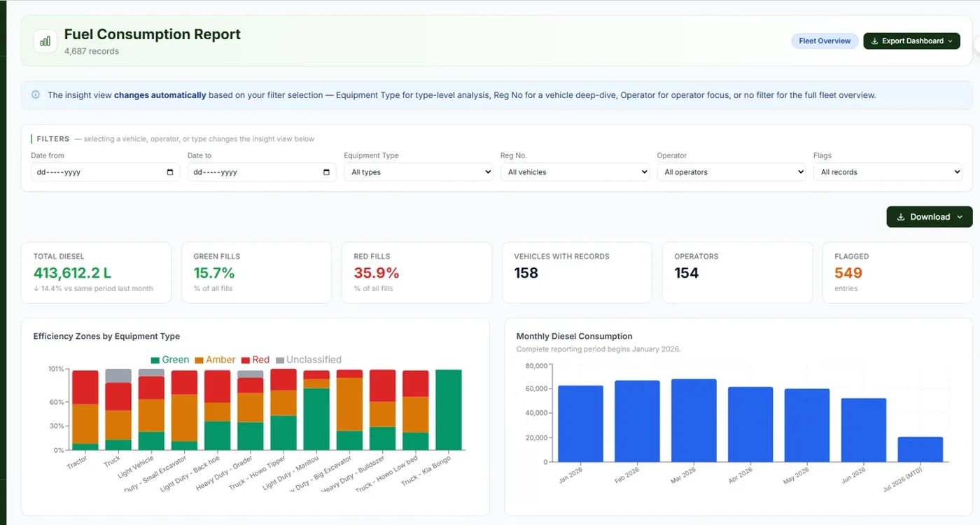Open the Flags dropdown
The height and width of the screenshot is (525, 980).
(888, 172)
